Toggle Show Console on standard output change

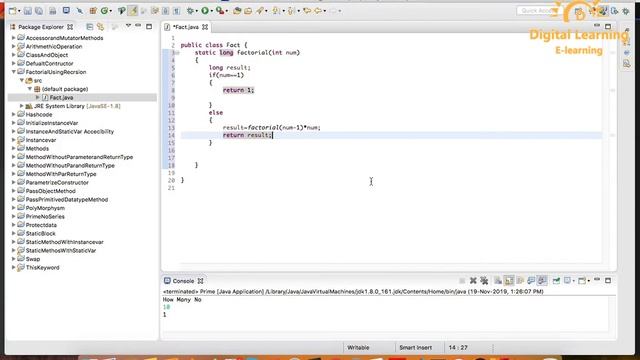tap(531, 281)
